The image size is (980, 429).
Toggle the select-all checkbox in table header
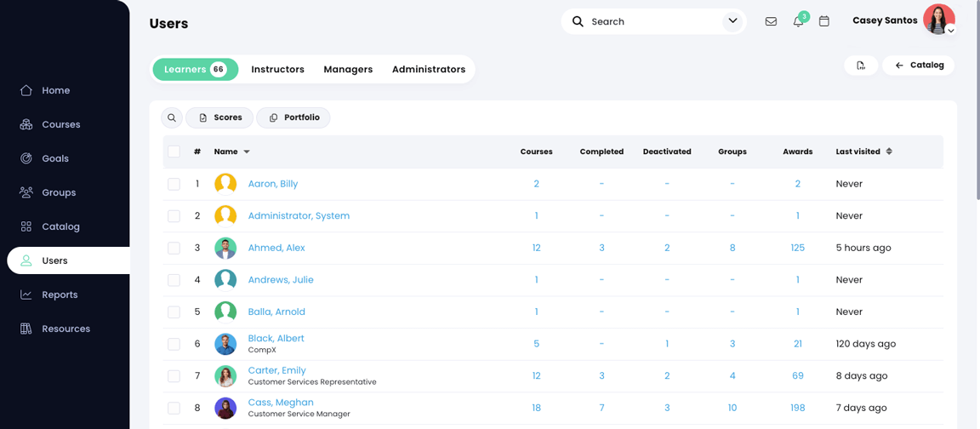174,152
